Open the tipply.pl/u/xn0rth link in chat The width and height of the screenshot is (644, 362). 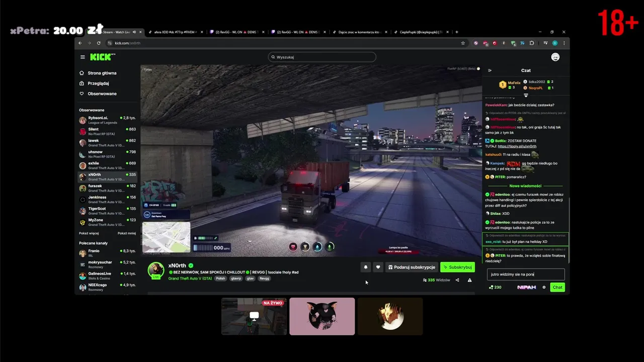tap(517, 146)
